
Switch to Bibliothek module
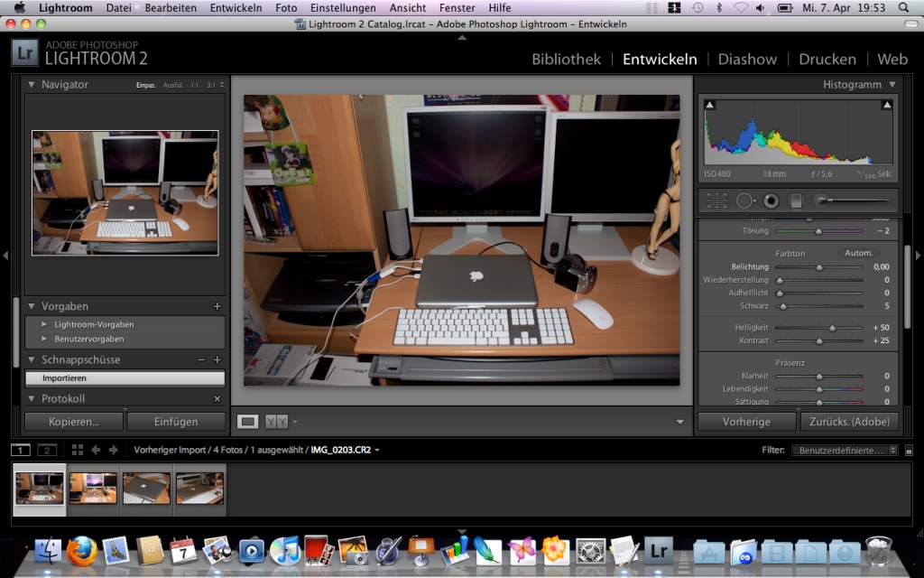567,59
